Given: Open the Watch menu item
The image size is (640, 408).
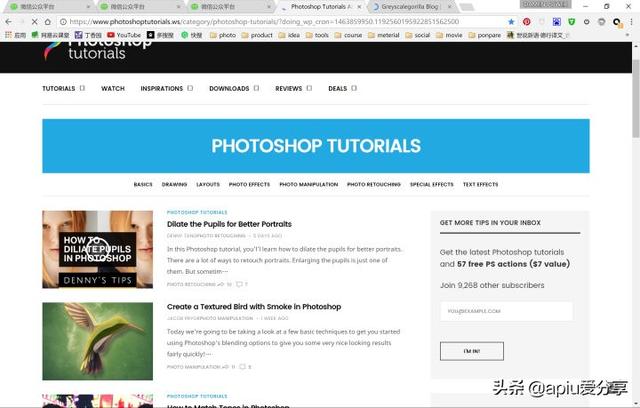Looking at the screenshot, I should 113,88.
